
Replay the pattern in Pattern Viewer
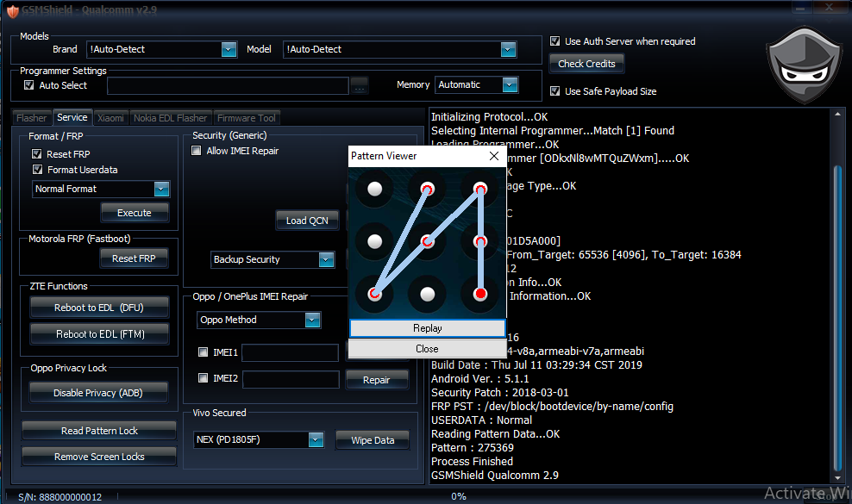click(x=428, y=328)
